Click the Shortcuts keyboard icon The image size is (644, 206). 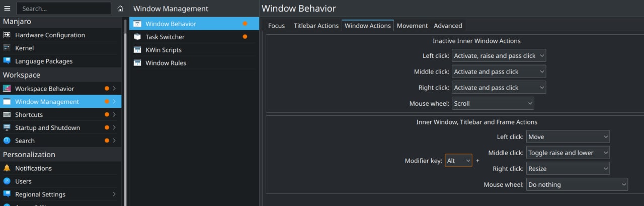click(x=7, y=115)
